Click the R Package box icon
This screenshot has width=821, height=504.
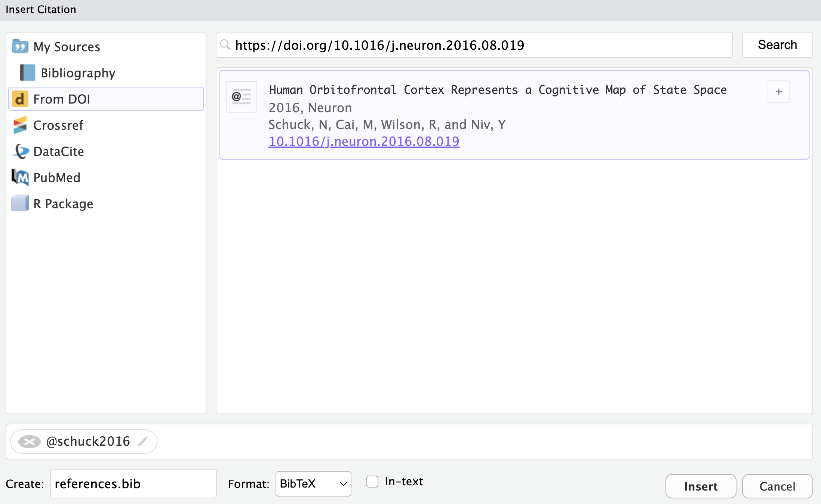pos(20,203)
